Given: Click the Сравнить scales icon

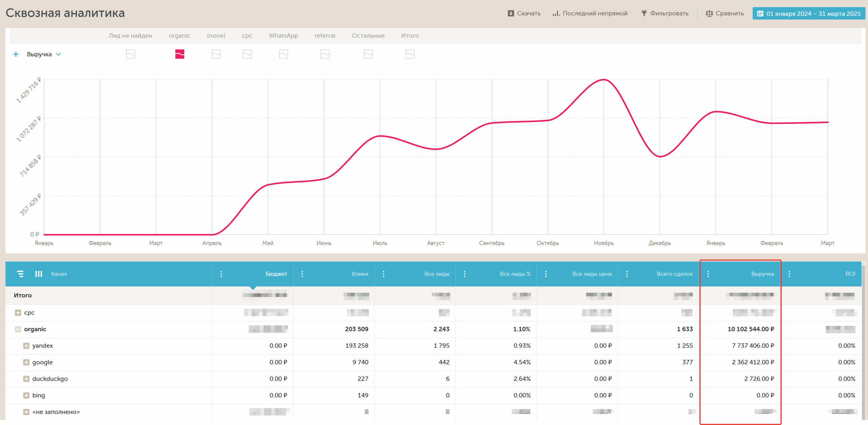Looking at the screenshot, I should point(709,14).
